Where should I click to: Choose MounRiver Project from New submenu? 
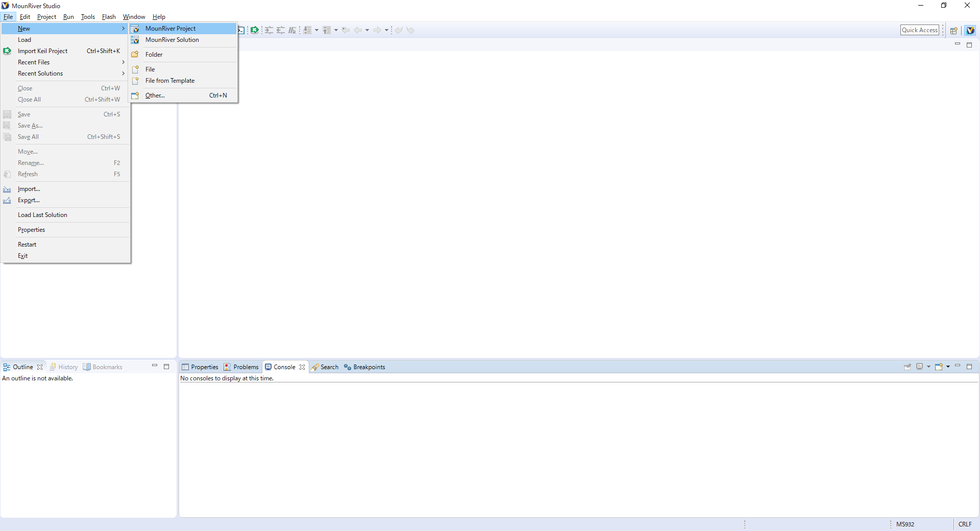(x=183, y=29)
